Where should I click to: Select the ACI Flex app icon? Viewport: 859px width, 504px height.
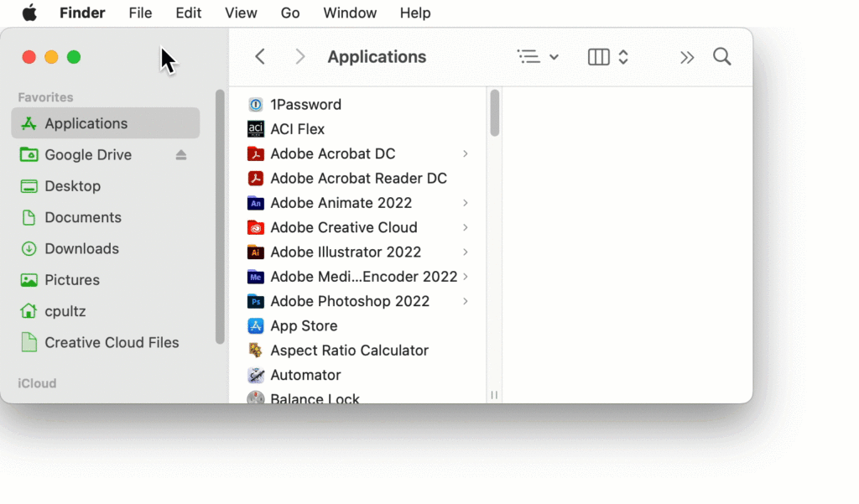tap(256, 129)
